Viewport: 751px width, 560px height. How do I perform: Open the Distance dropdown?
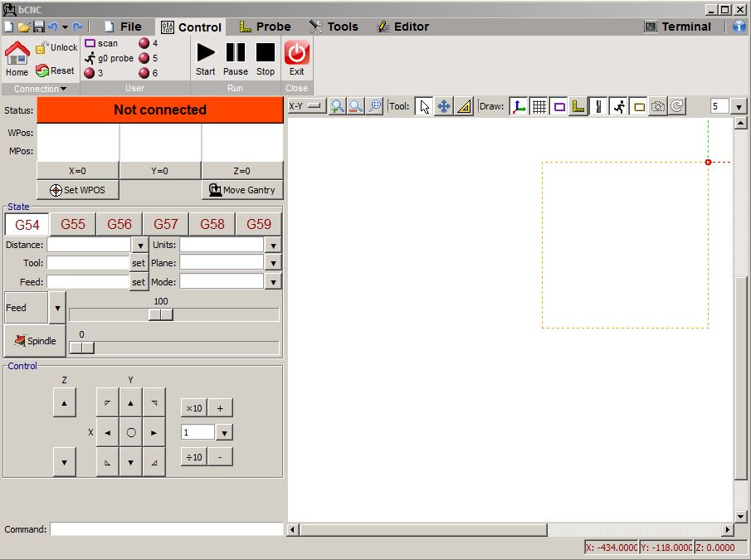pyautogui.click(x=139, y=246)
